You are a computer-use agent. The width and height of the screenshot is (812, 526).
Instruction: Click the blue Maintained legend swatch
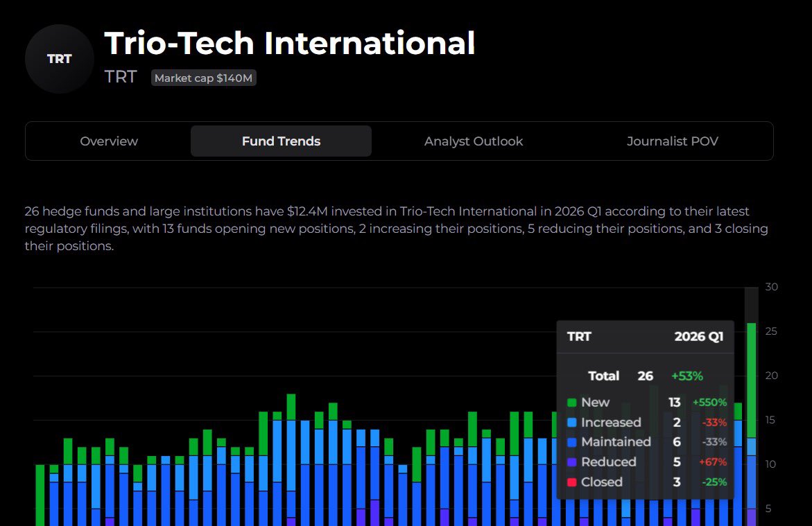[x=571, y=442]
